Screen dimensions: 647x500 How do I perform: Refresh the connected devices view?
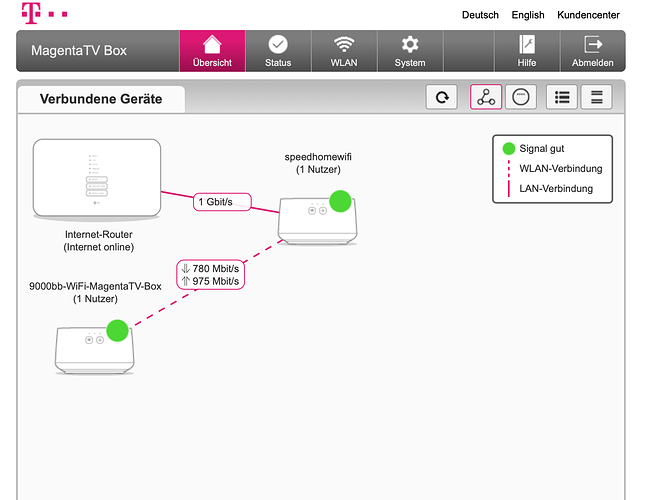[442, 97]
